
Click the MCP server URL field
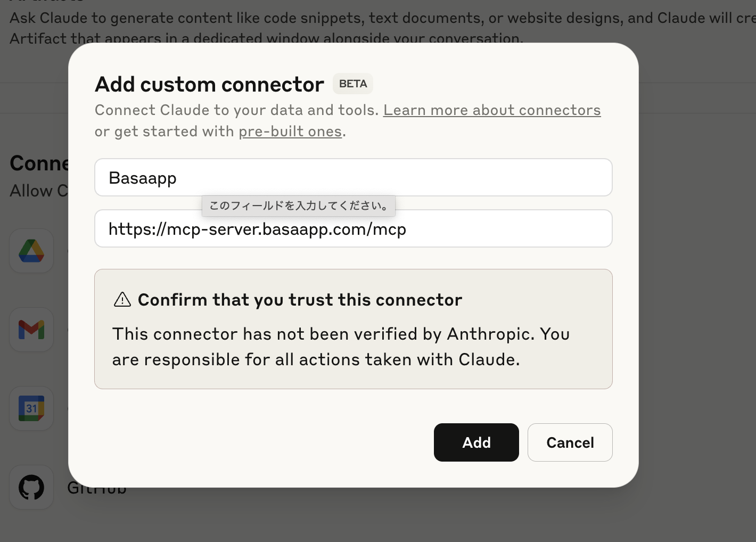coord(354,229)
